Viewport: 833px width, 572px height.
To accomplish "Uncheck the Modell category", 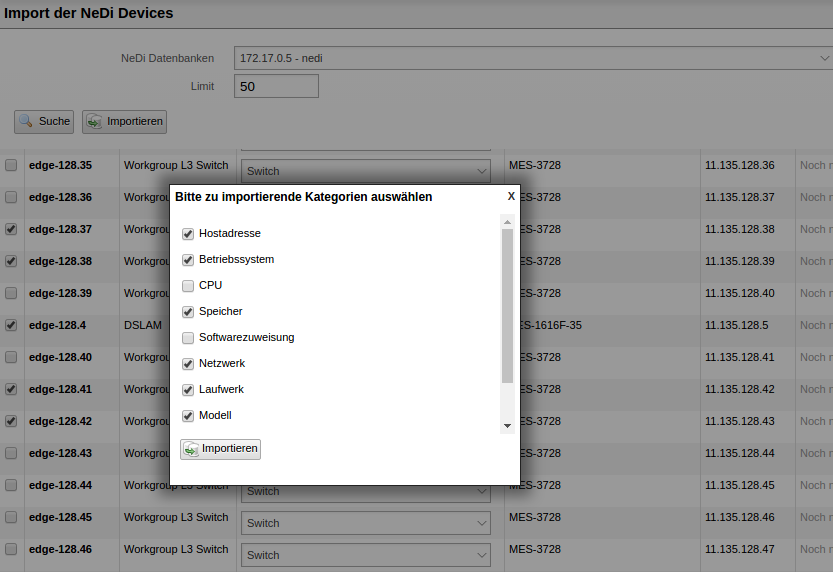I will (x=188, y=416).
